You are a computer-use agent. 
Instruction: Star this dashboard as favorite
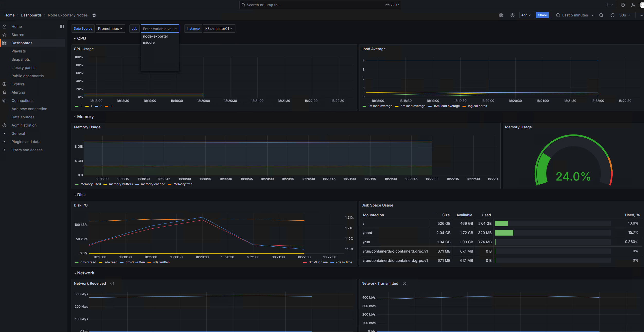tap(94, 15)
